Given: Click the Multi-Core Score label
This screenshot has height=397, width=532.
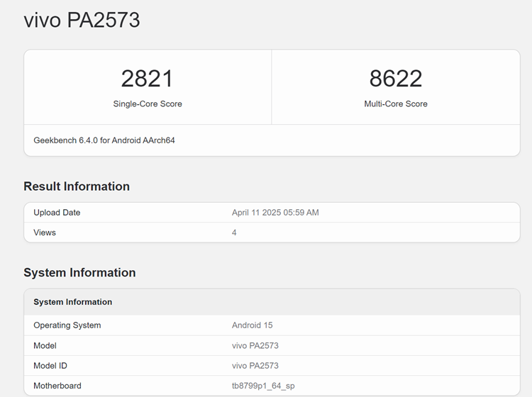Looking at the screenshot, I should click(396, 104).
